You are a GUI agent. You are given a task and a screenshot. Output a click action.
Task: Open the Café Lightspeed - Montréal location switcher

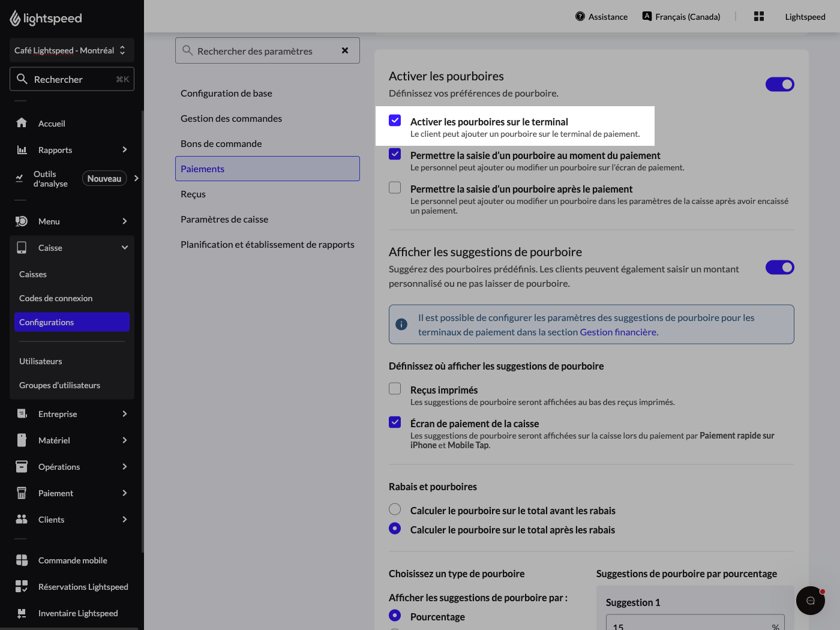coord(72,50)
